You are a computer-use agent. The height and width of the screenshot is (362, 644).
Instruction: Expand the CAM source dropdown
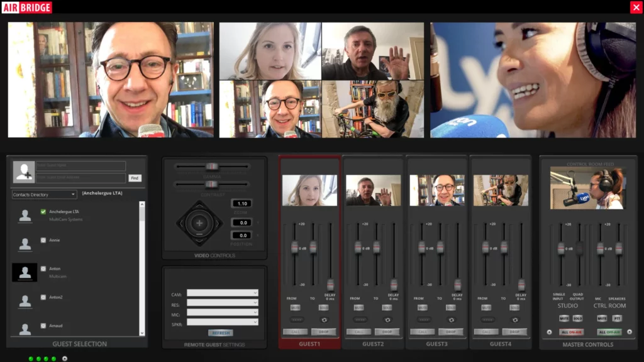(222, 293)
